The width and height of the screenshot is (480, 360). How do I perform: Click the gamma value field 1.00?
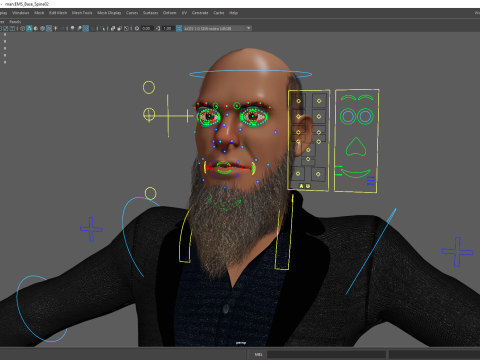click(x=168, y=28)
